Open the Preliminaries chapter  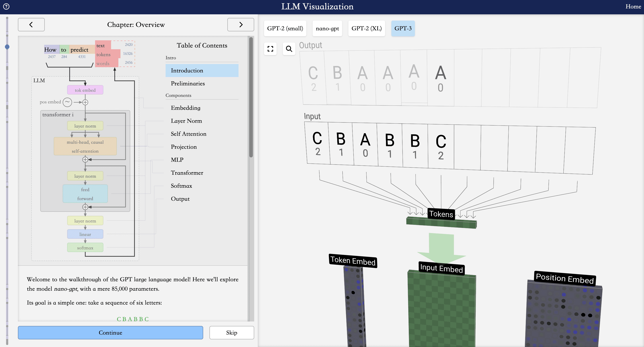[188, 84]
